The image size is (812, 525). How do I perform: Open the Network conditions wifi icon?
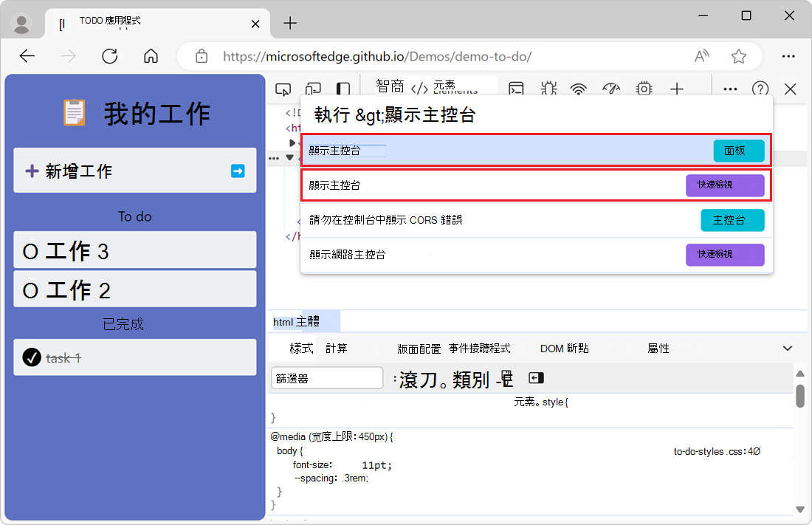pos(579,89)
